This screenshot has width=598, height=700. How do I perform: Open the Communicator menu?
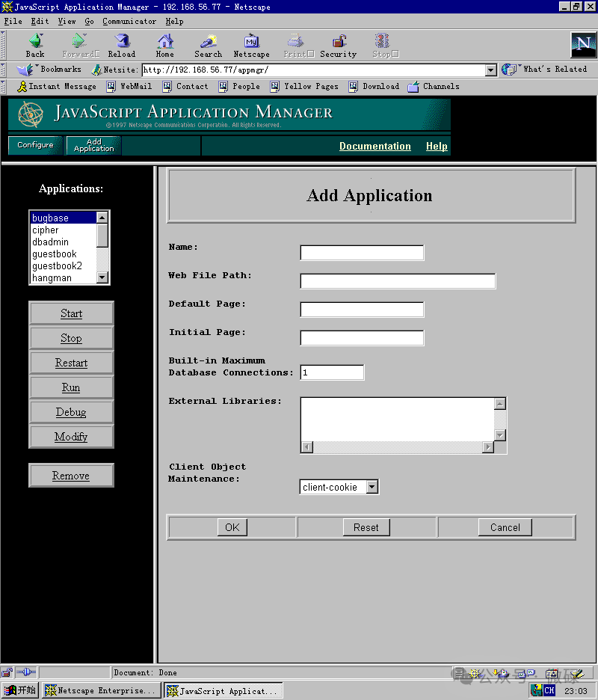pyautogui.click(x=129, y=21)
